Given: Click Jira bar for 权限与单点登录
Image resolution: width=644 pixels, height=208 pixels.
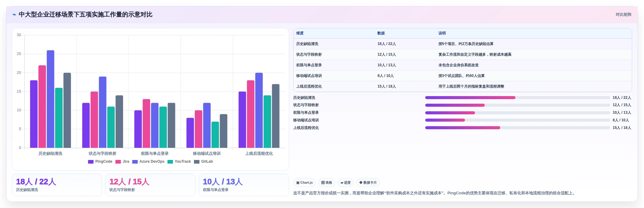Looking at the screenshot, I should point(146,123).
